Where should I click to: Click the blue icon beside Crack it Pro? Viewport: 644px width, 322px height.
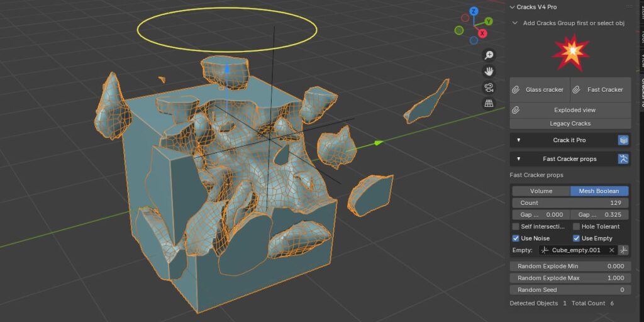(x=623, y=140)
